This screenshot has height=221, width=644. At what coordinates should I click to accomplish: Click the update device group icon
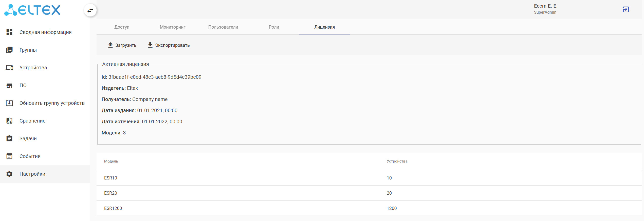point(9,103)
